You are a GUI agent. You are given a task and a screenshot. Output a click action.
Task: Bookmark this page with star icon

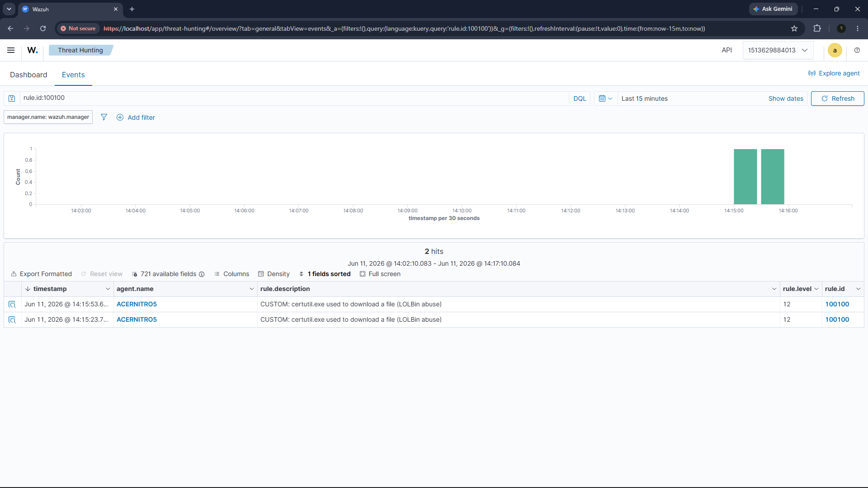(794, 28)
